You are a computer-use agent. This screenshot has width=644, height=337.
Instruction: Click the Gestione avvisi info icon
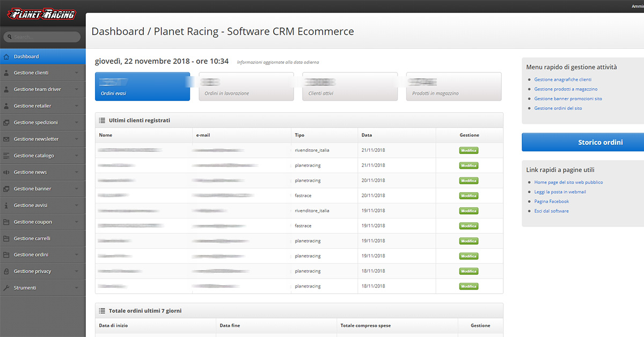click(x=6, y=206)
